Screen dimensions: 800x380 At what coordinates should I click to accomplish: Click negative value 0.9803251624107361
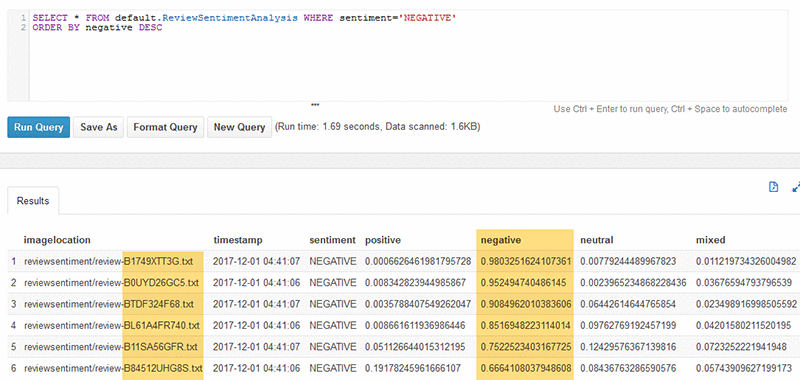click(526, 261)
